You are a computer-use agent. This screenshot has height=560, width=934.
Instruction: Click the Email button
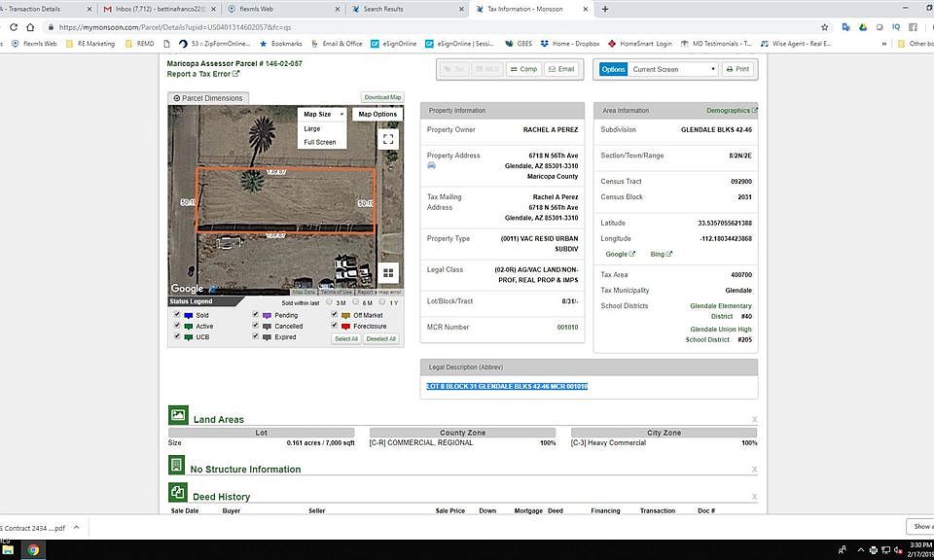click(561, 69)
